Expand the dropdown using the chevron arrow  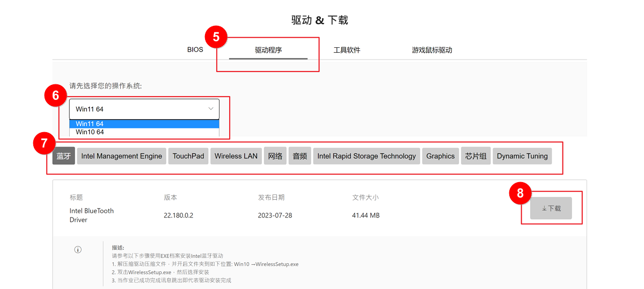(x=210, y=109)
